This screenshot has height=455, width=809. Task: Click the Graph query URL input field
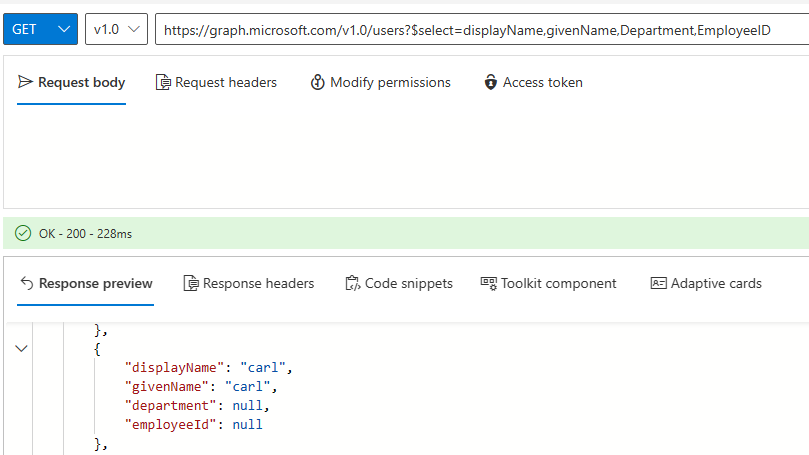pyautogui.click(x=482, y=29)
